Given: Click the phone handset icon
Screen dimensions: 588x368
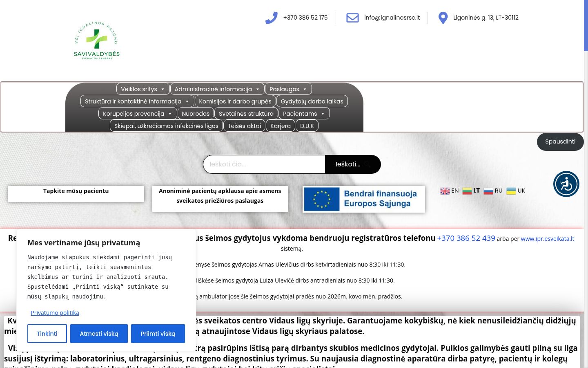Looking at the screenshot, I should [271, 18].
